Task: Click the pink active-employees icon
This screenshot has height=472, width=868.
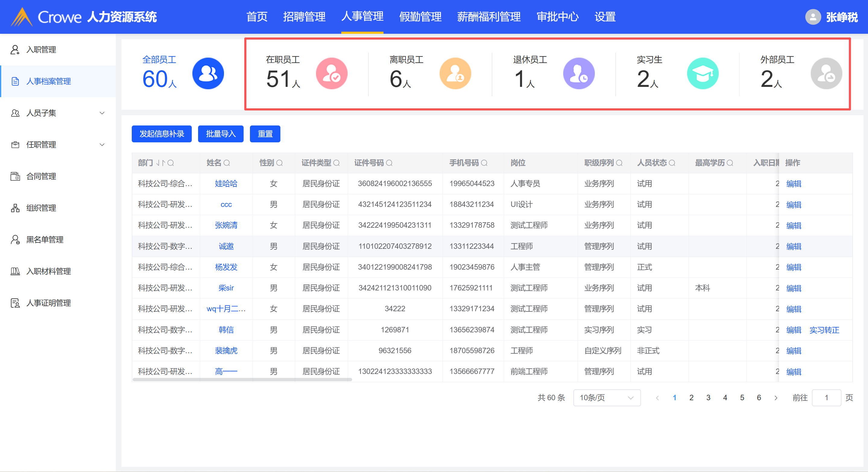Action: pyautogui.click(x=332, y=74)
